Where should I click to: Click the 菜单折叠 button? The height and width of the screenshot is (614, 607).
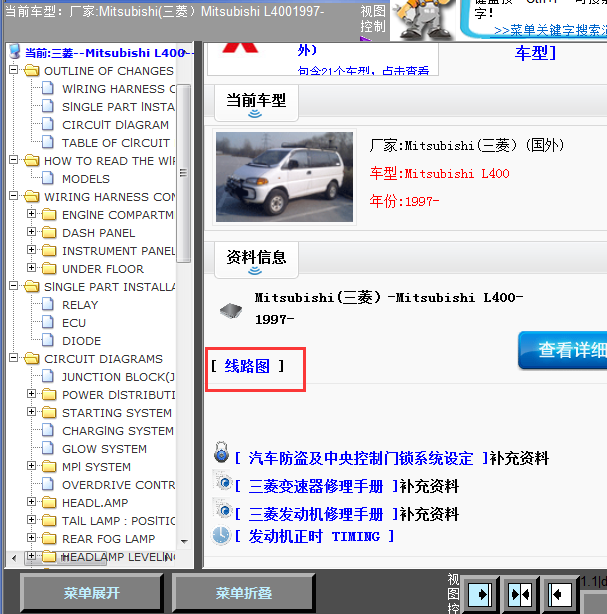coord(244,593)
